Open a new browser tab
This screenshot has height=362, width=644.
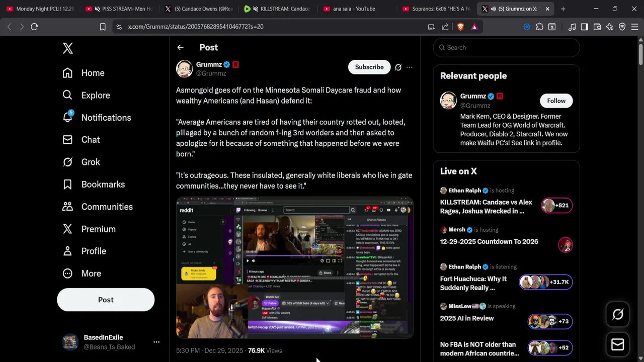point(563,9)
